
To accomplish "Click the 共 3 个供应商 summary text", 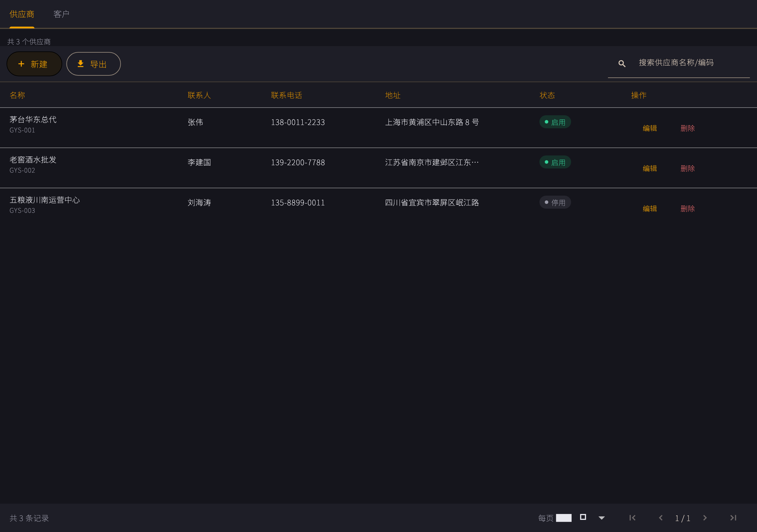I will pyautogui.click(x=29, y=42).
